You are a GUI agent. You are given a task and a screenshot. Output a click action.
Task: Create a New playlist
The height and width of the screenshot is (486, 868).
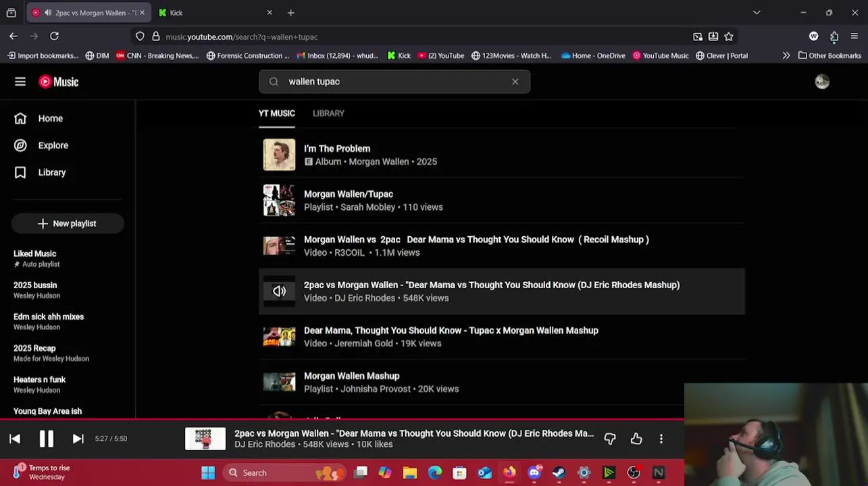pos(68,223)
